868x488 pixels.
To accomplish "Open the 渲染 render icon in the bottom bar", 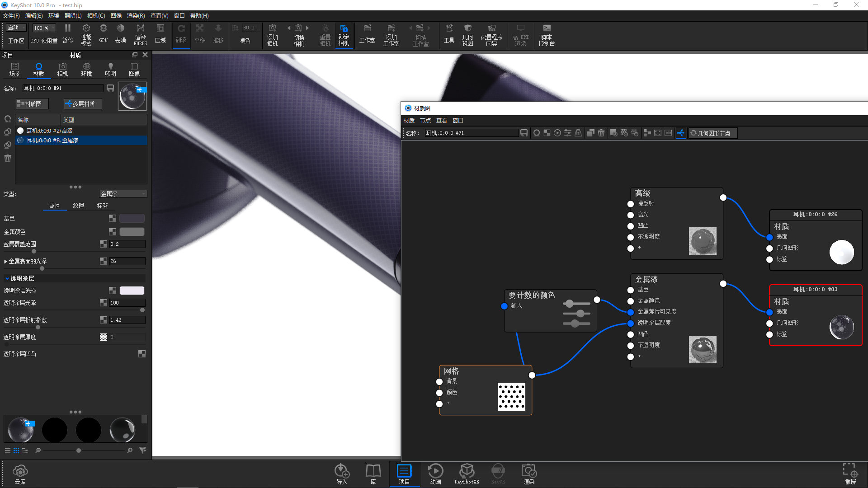I will pyautogui.click(x=529, y=474).
